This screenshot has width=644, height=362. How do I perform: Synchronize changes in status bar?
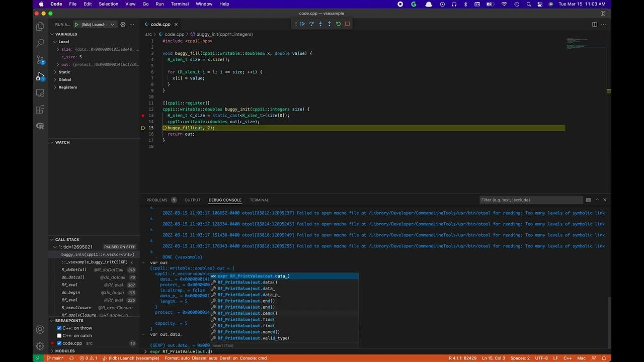[x=71, y=358]
